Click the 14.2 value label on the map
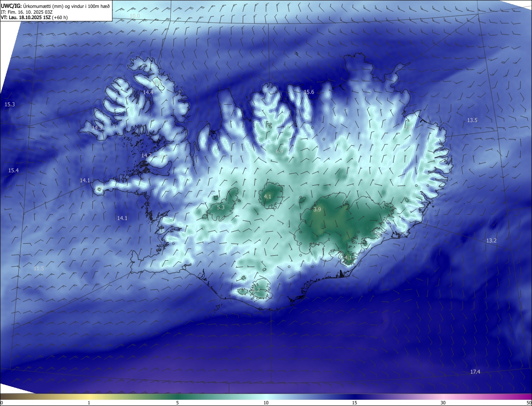Viewport: 532px width, 406px height. pos(146,156)
